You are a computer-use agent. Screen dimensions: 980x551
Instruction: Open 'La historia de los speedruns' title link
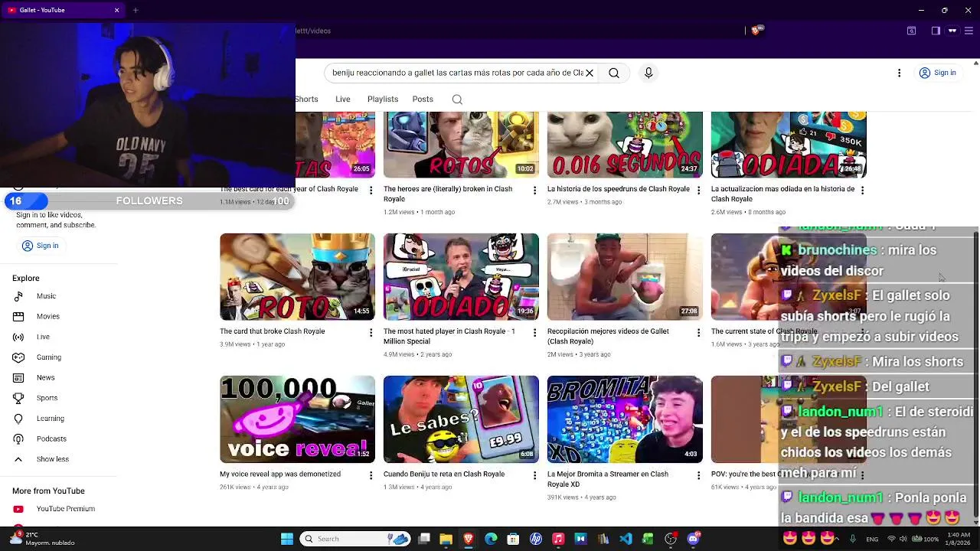[x=619, y=189]
